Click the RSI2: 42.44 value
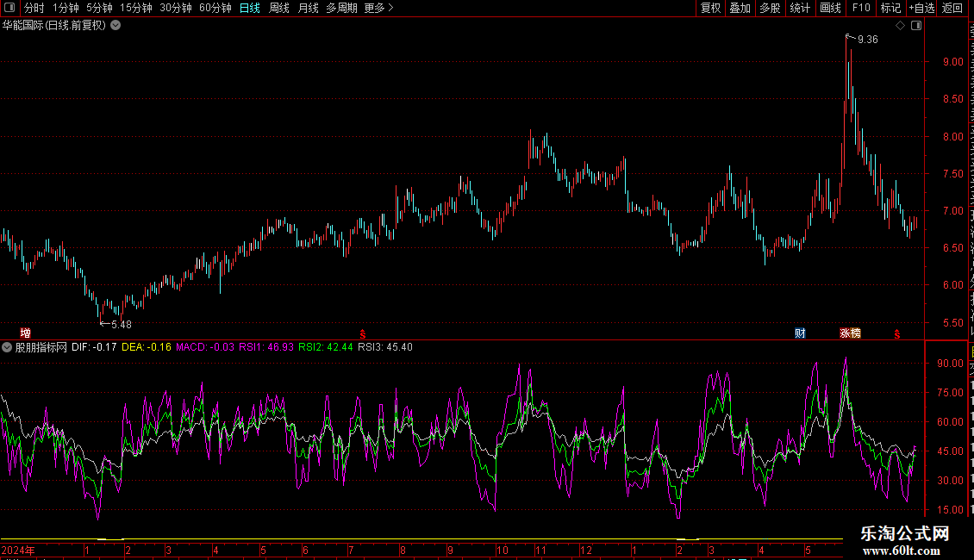Image resolution: width=974 pixels, height=560 pixels. [326, 347]
